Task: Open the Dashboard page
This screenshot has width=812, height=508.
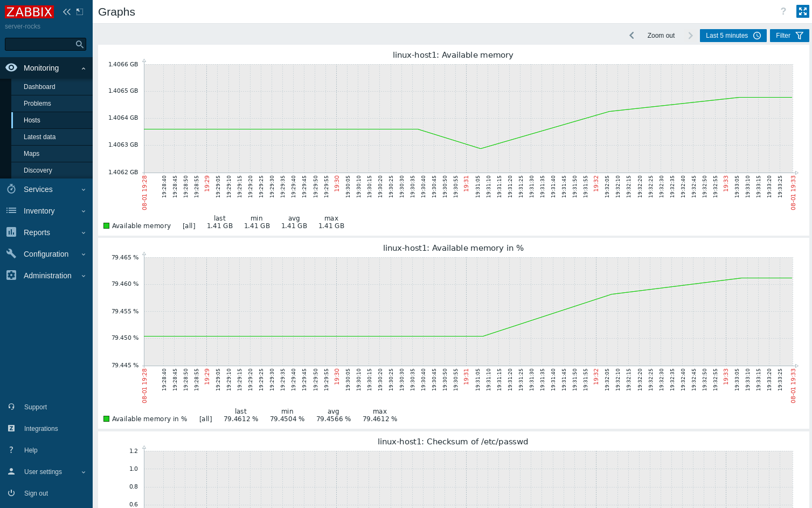Action: pyautogui.click(x=39, y=87)
